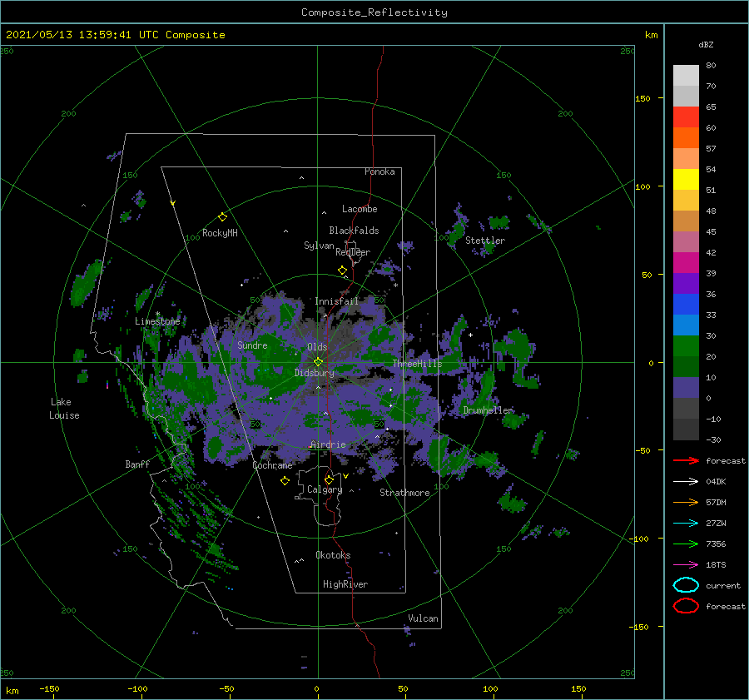
Task: Click the 'Didsbury' map label
Action: pyautogui.click(x=315, y=373)
